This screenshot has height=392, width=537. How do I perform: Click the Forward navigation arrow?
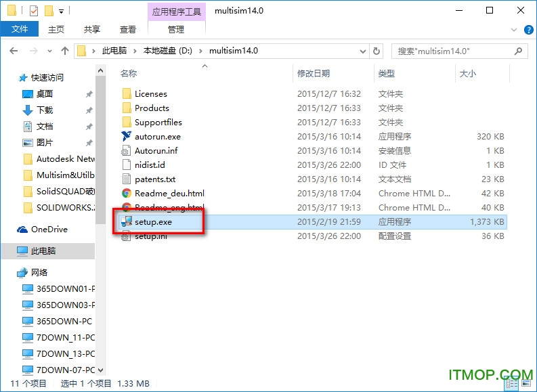pos(34,51)
